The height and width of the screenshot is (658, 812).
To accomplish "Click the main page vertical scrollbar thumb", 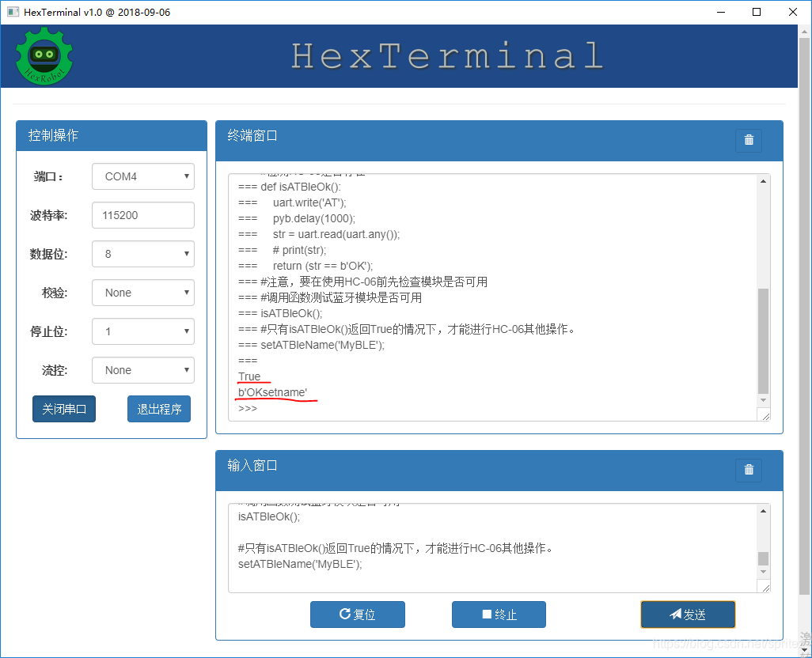I will point(804,316).
